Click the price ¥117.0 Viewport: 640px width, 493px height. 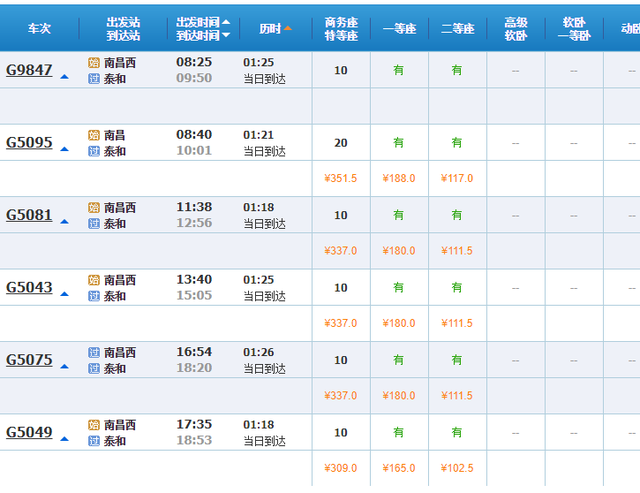tap(457, 178)
